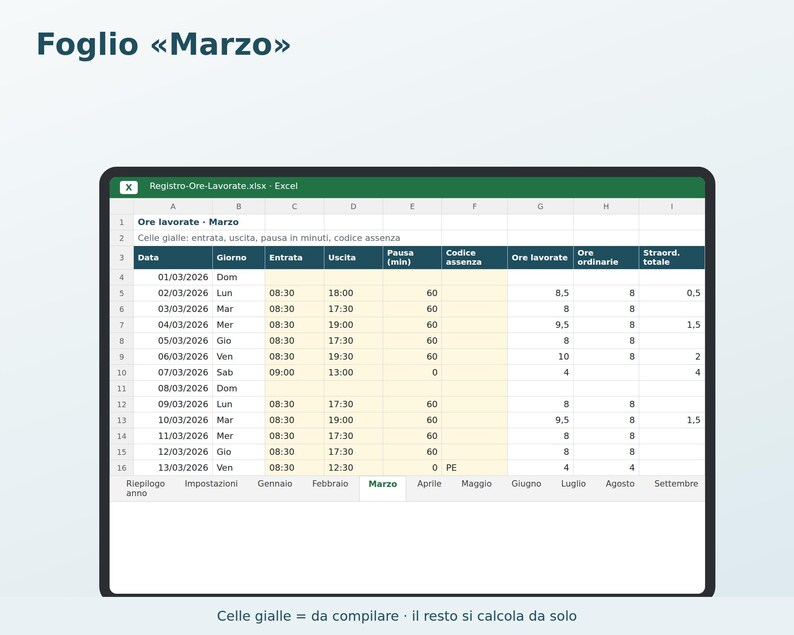Click the Straord. totale value 4 in row 10

[x=672, y=373]
